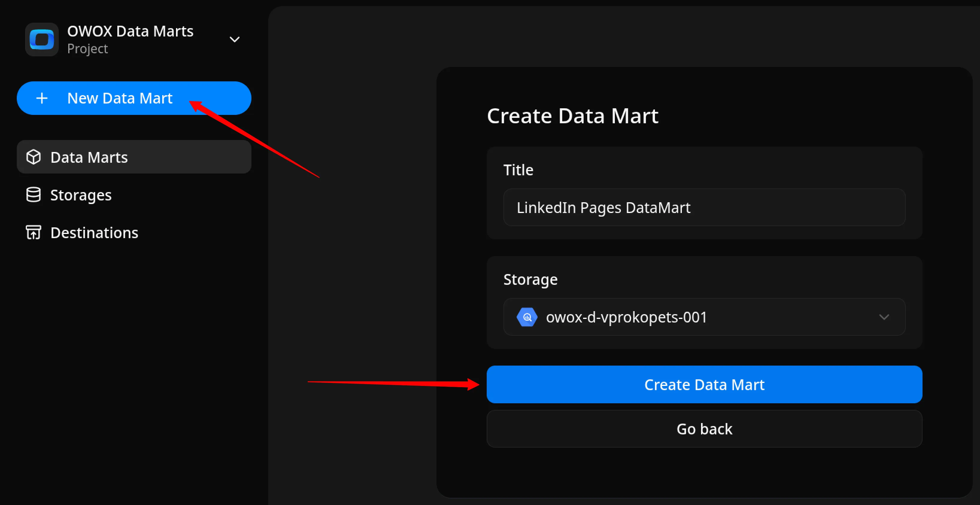Open the owox-d-vprokopets-001 storage selector
This screenshot has height=505, width=980.
coord(704,317)
